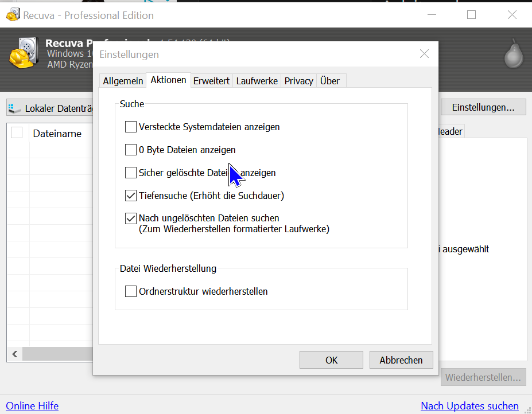Check Sicher gelöschte Dateien anzeigen option
This screenshot has width=532, height=414.
coord(131,173)
